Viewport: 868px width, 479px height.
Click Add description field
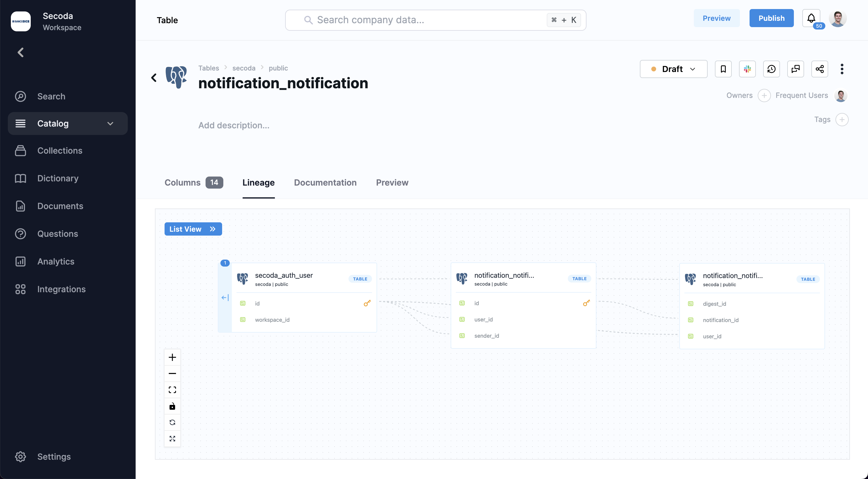tap(234, 125)
